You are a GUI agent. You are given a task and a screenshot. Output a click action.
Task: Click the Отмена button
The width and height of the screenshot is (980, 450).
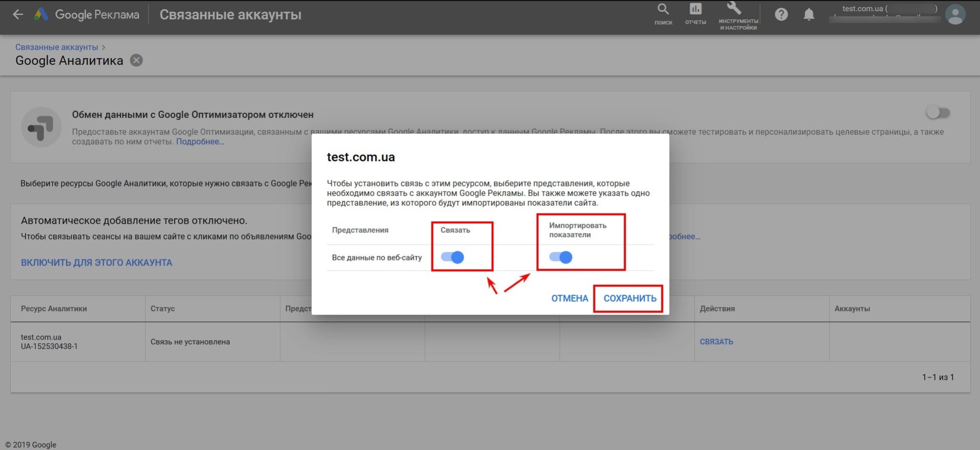(x=569, y=298)
